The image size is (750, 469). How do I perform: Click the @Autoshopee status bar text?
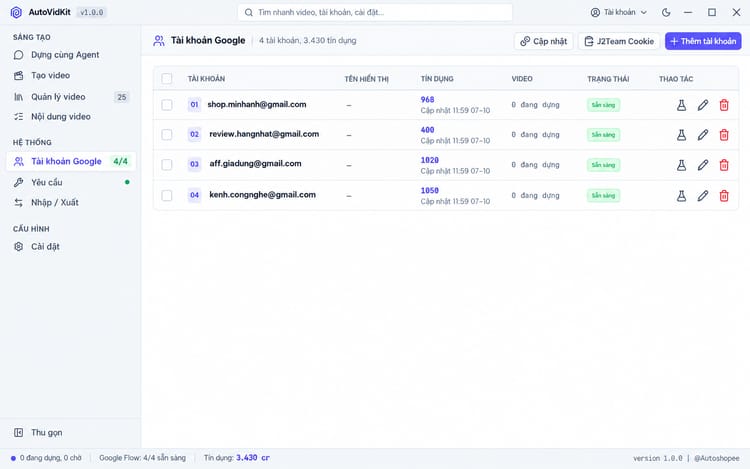click(717, 458)
